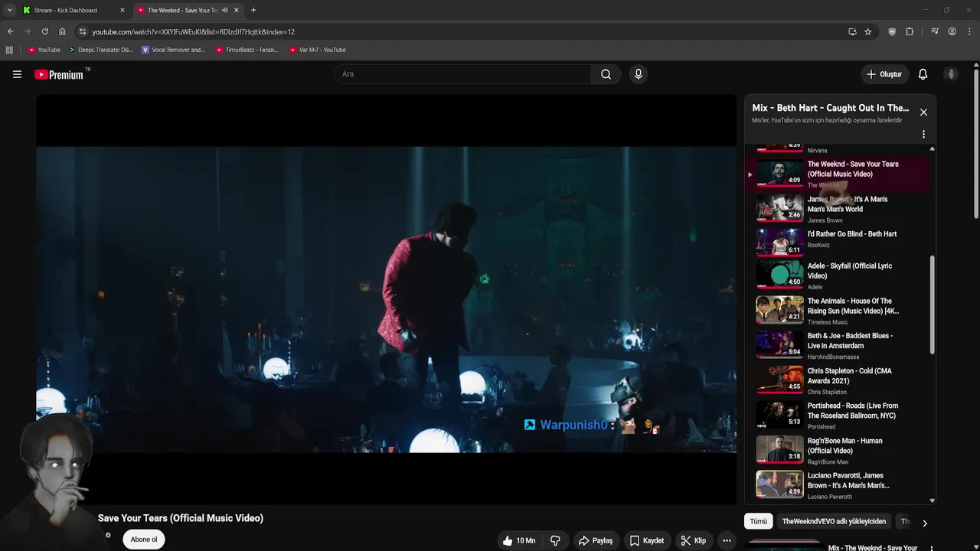Screen dimensions: 980x551
Task: Open Chrome media controls icon
Action: click(x=935, y=31)
